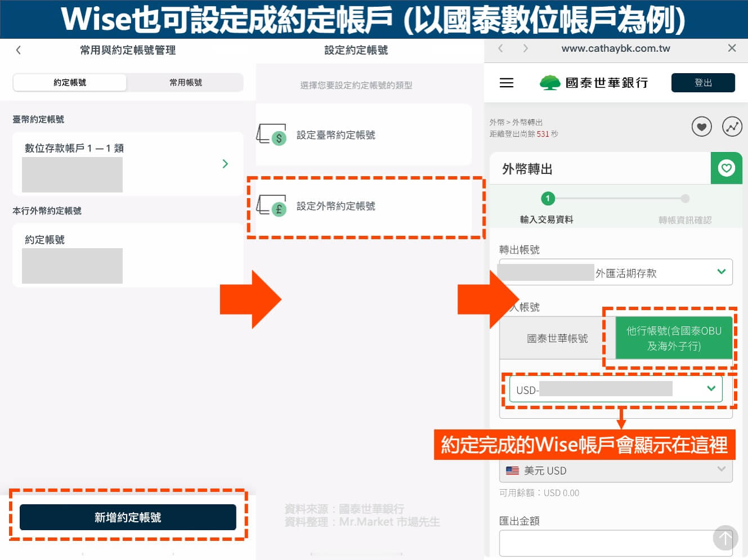Image resolution: width=748 pixels, height=560 pixels.
Task: Navigate browser back arrow
Action: coord(500,48)
